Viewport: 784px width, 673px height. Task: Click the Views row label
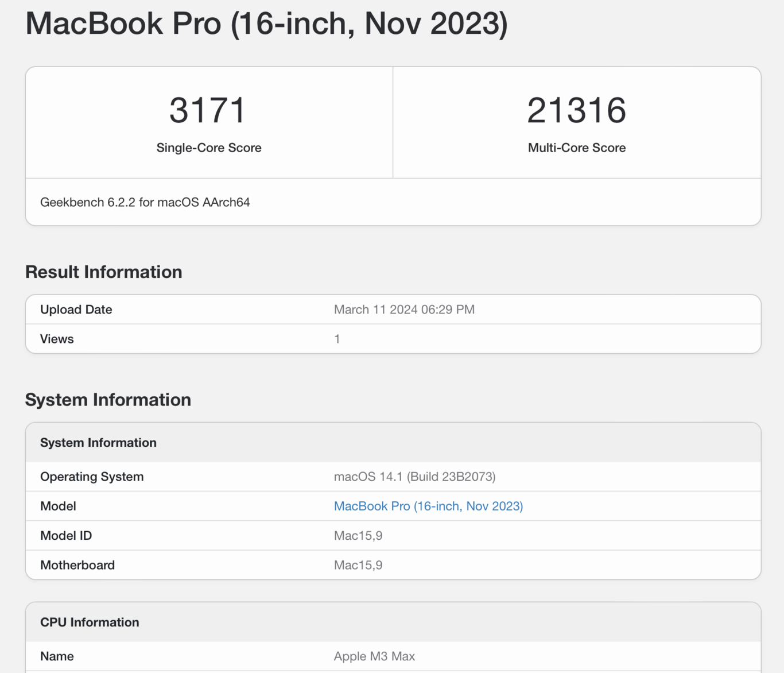click(57, 339)
